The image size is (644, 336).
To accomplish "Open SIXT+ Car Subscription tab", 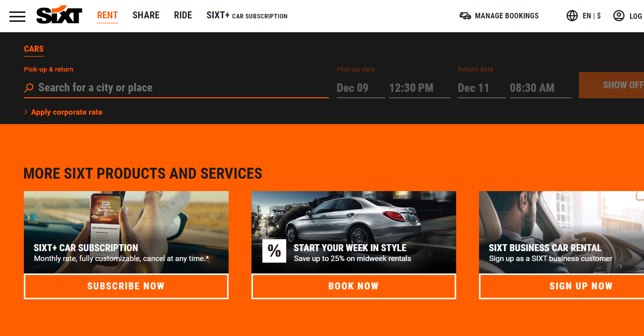I will pos(247,15).
